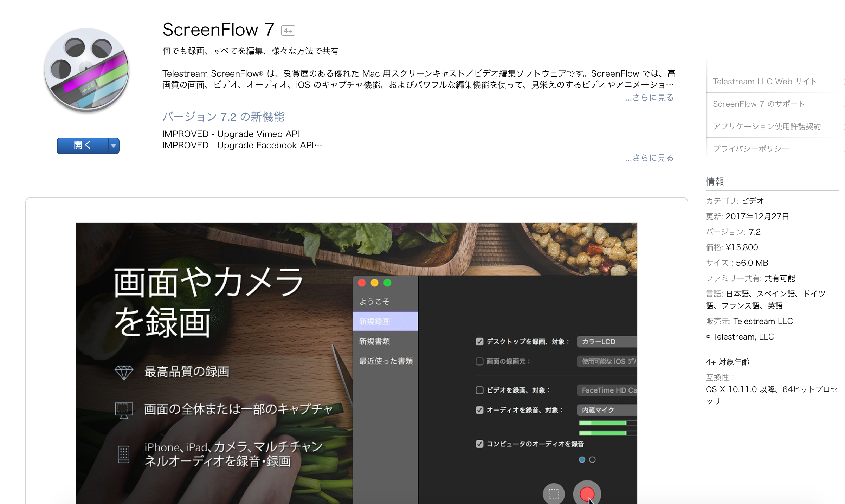Select 新規書類 in the preview sidebar
The image size is (845, 504).
(x=385, y=341)
